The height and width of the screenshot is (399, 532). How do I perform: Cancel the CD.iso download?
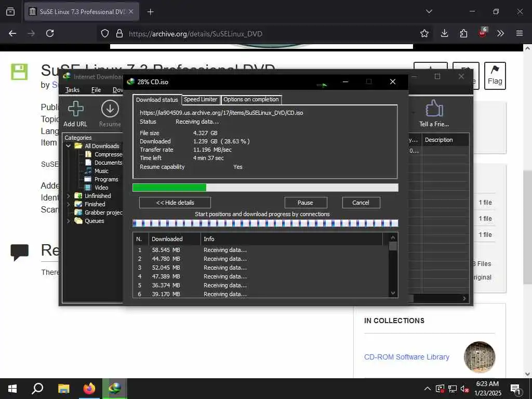[x=361, y=203]
